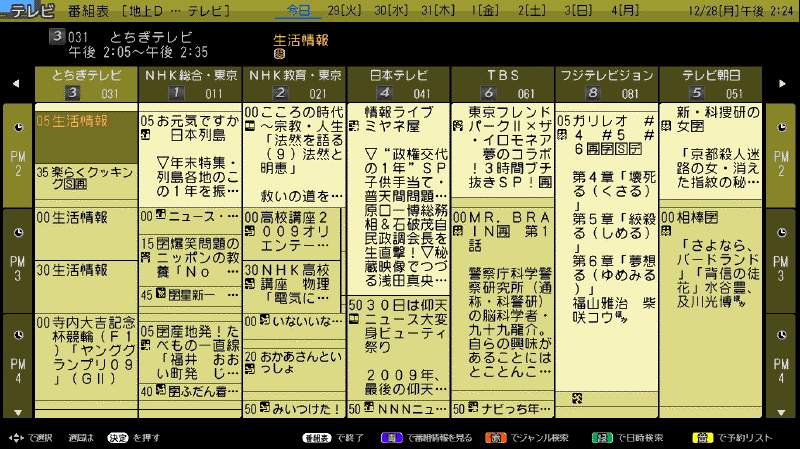Click the down arrow at bottom left
Viewport: 800px width, 449px height.
click(x=16, y=411)
